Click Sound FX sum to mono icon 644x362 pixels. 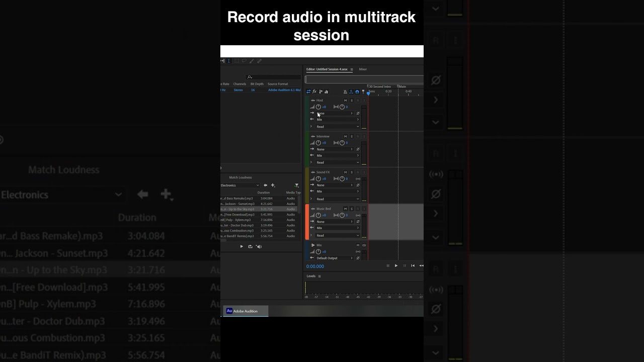coord(358,179)
